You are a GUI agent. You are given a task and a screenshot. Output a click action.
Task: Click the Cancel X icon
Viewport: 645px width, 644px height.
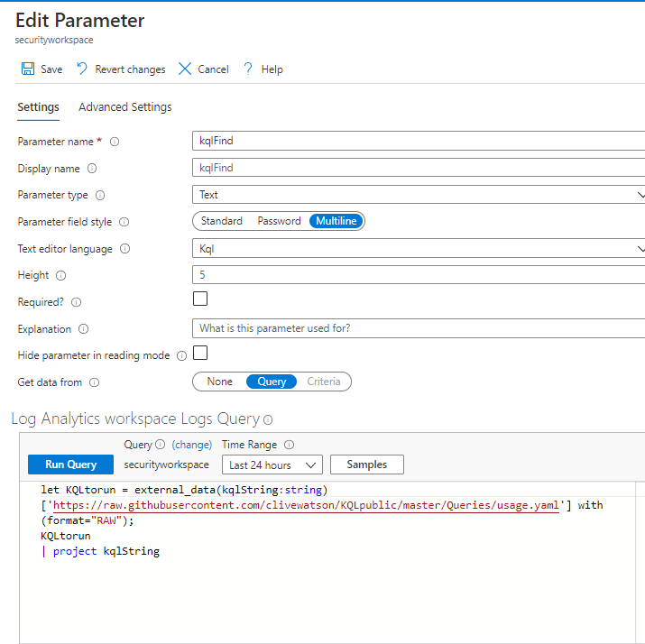pyautogui.click(x=185, y=69)
